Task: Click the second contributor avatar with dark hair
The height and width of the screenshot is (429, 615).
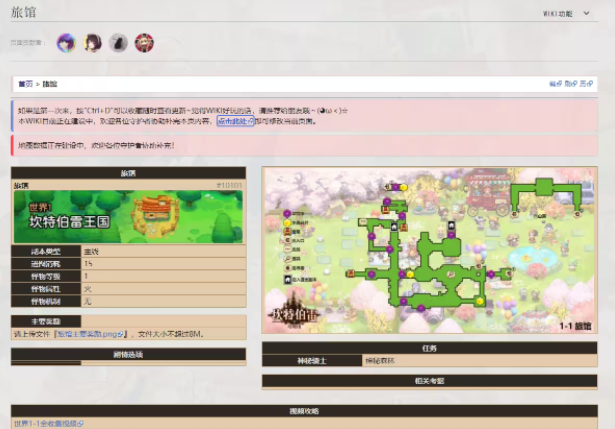Action: [x=92, y=42]
